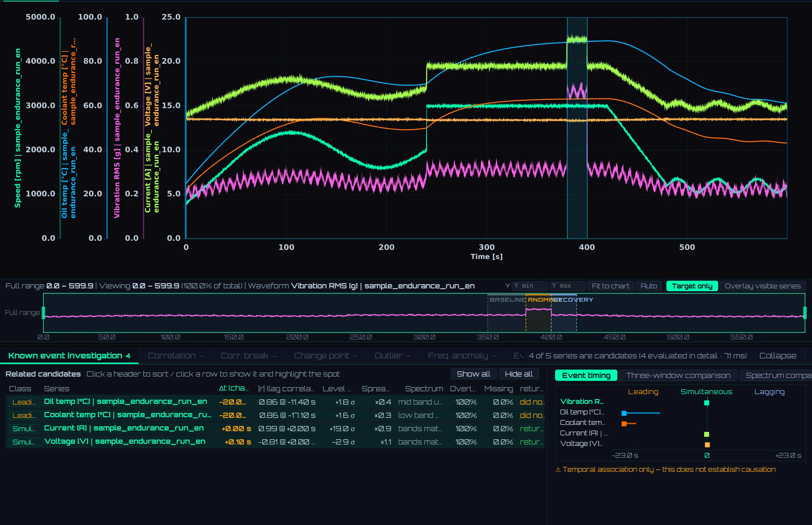Sort by the Level column header
Viewport: 812px width, 525px height.
[336, 389]
